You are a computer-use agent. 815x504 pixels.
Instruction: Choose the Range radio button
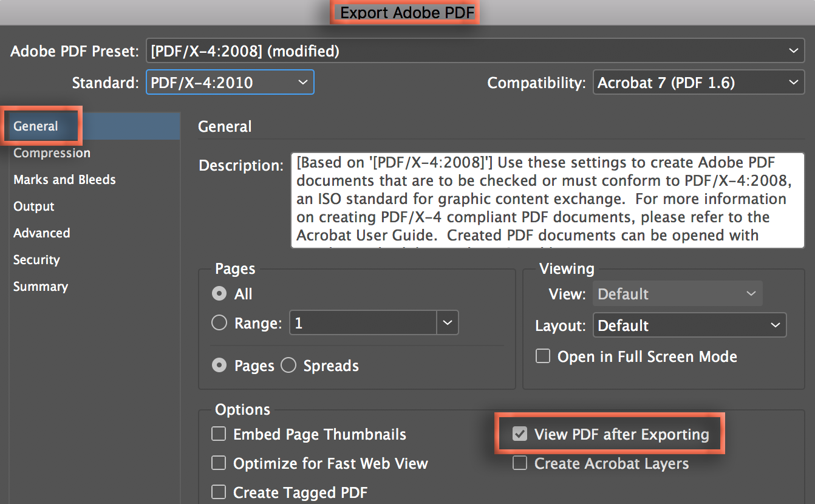coord(219,323)
